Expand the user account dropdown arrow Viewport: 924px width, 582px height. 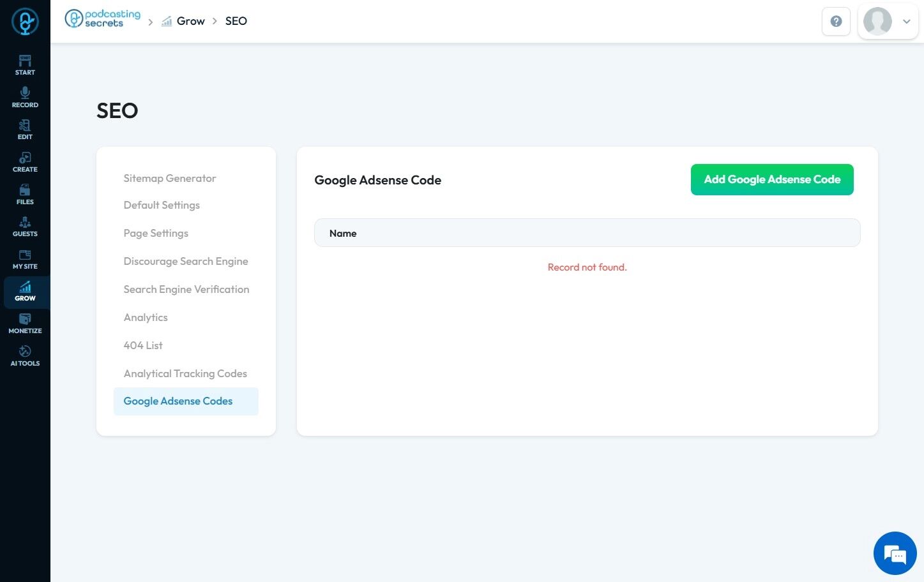point(906,21)
